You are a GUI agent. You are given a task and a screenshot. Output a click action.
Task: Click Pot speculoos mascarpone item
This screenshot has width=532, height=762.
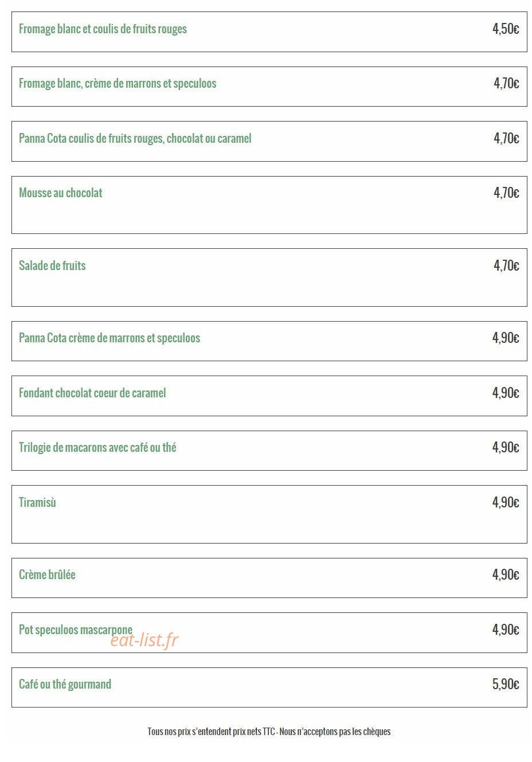[269, 632]
